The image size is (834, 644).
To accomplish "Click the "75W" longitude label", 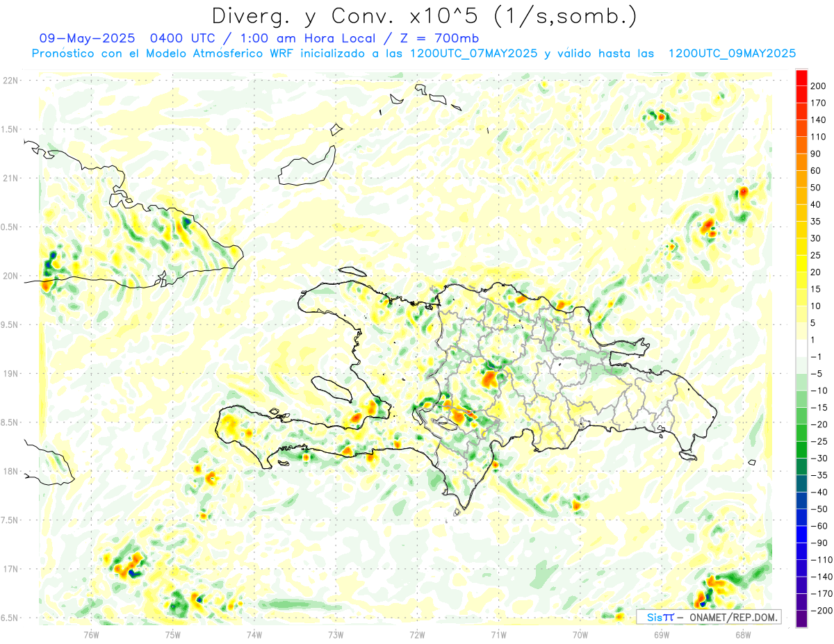I will tap(173, 634).
